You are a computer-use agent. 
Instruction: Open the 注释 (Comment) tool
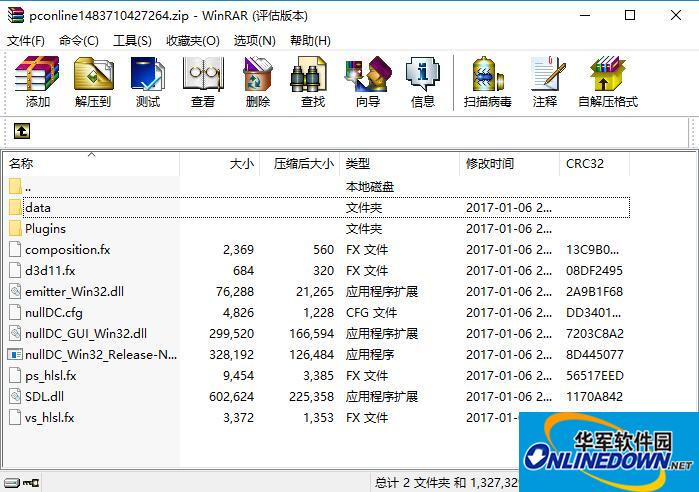tap(545, 81)
